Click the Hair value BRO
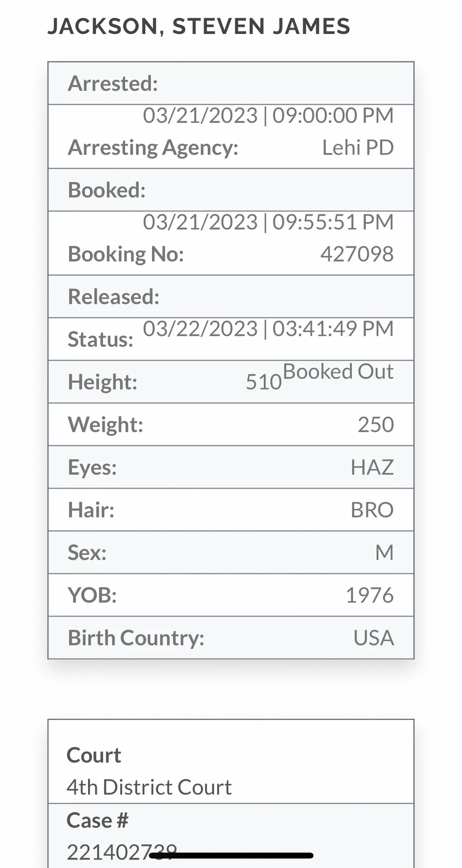 [x=372, y=510]
